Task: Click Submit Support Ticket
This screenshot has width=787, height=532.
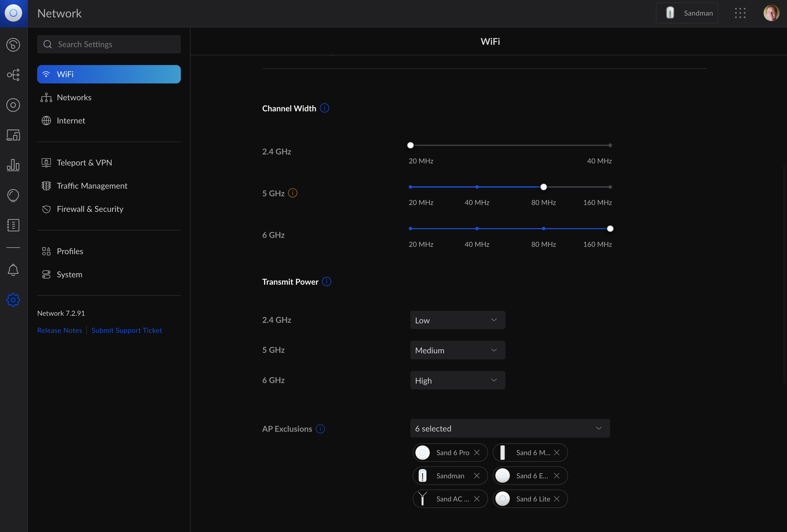Action: point(127,330)
